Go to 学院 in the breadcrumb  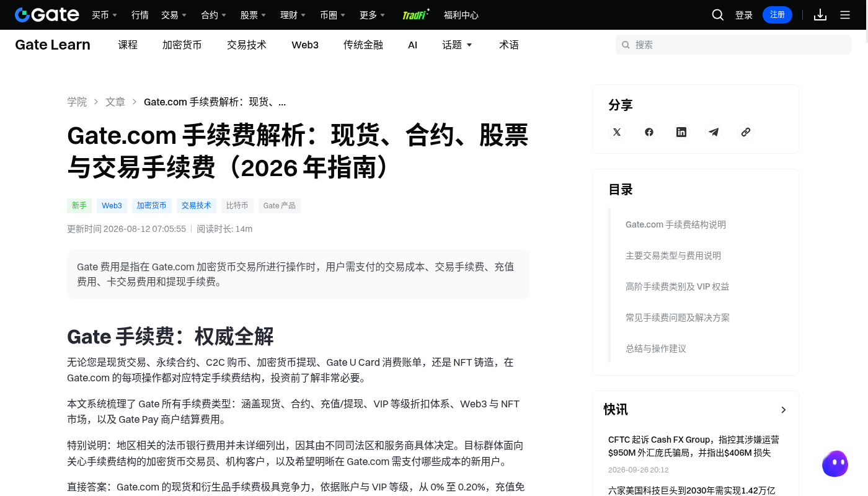pyautogui.click(x=77, y=102)
